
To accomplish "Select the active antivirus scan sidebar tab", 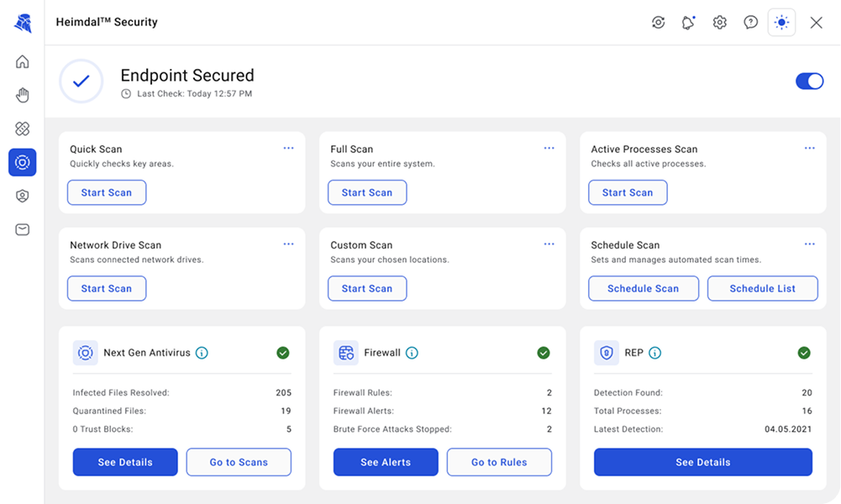I will pos(22,162).
